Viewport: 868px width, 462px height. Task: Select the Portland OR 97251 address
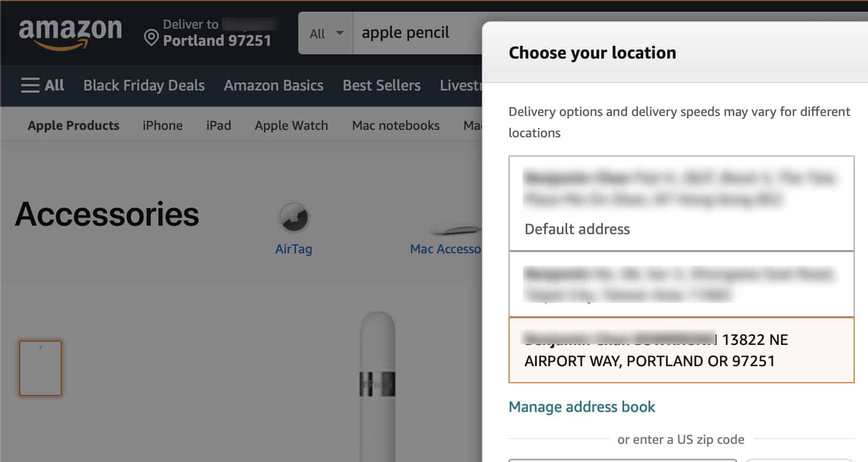point(681,350)
